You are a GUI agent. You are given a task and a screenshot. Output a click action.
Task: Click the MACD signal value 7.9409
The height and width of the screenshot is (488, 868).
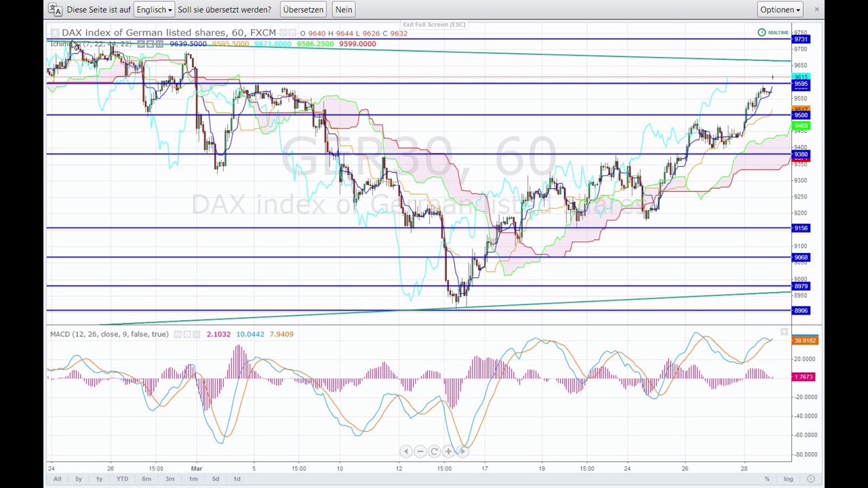coord(281,334)
